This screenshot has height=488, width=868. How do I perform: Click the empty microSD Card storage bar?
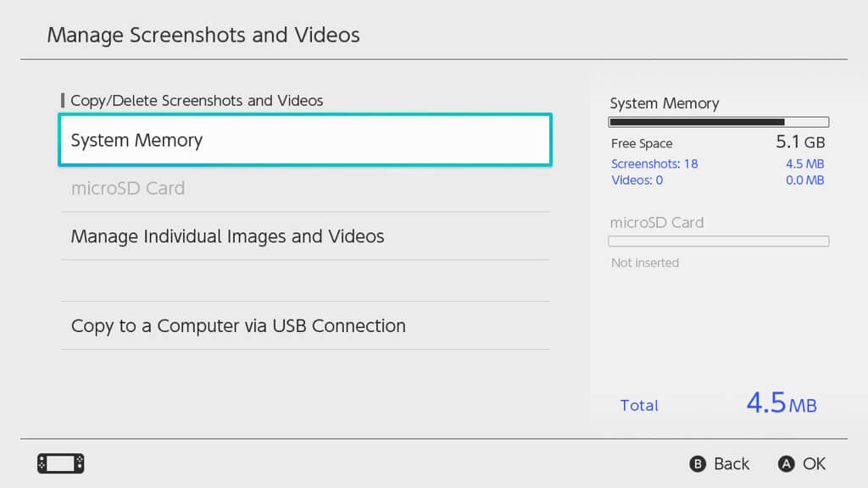point(719,241)
